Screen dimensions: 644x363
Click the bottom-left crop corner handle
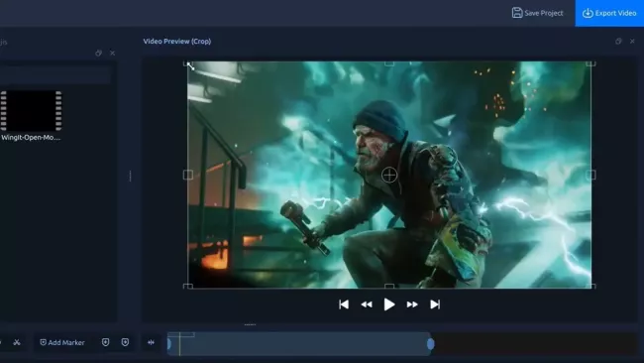point(188,286)
